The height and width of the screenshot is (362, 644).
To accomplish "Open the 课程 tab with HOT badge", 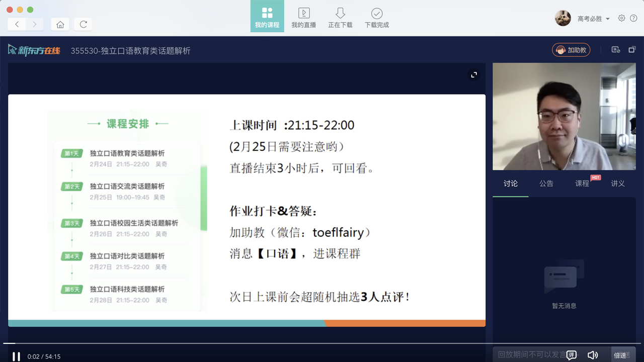I will tap(582, 184).
